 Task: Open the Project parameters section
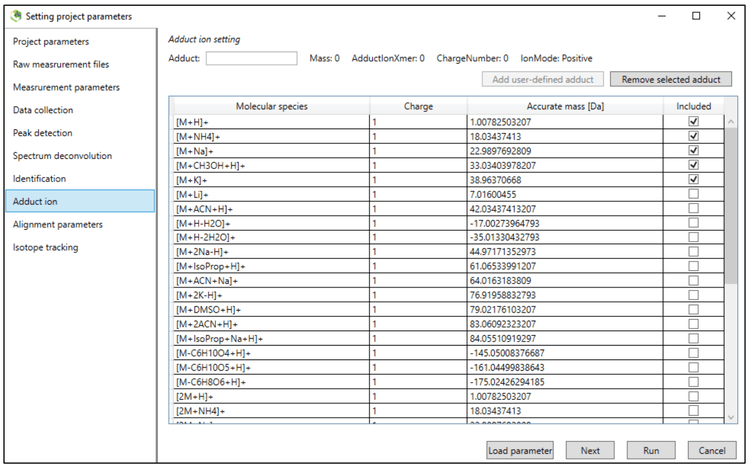(x=51, y=42)
